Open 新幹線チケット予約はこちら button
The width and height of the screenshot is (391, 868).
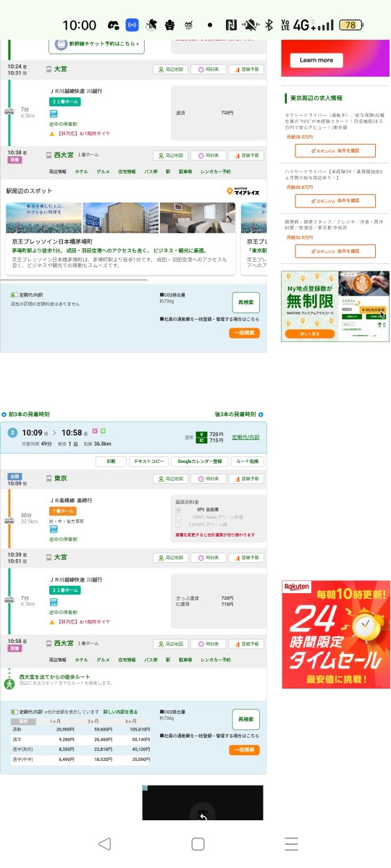[x=96, y=44]
